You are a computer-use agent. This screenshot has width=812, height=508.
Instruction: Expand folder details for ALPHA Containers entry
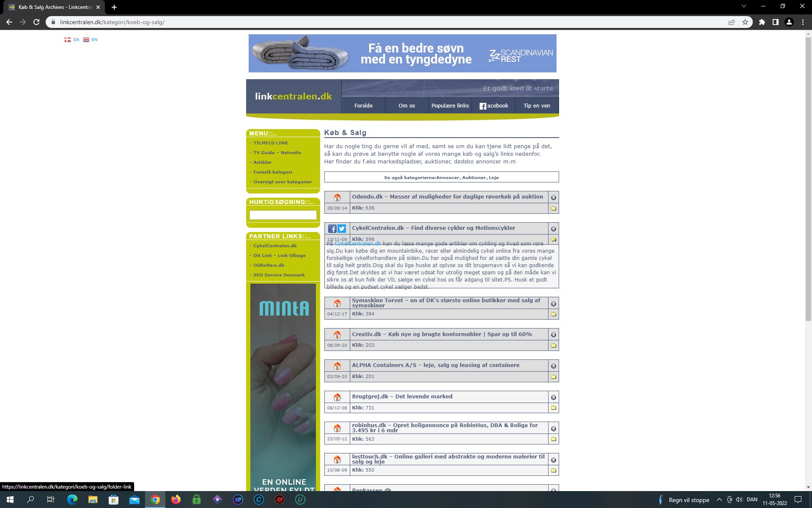(553, 377)
